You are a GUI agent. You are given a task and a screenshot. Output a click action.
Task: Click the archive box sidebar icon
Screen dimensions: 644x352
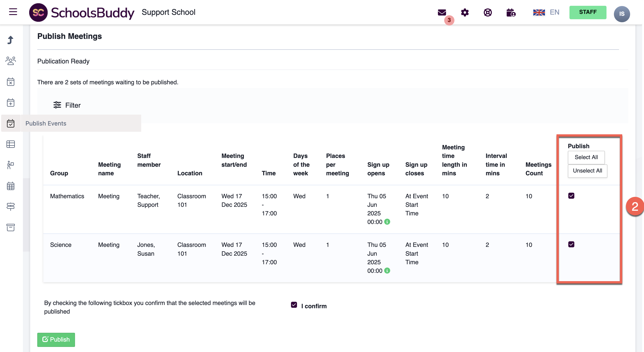pos(10,227)
